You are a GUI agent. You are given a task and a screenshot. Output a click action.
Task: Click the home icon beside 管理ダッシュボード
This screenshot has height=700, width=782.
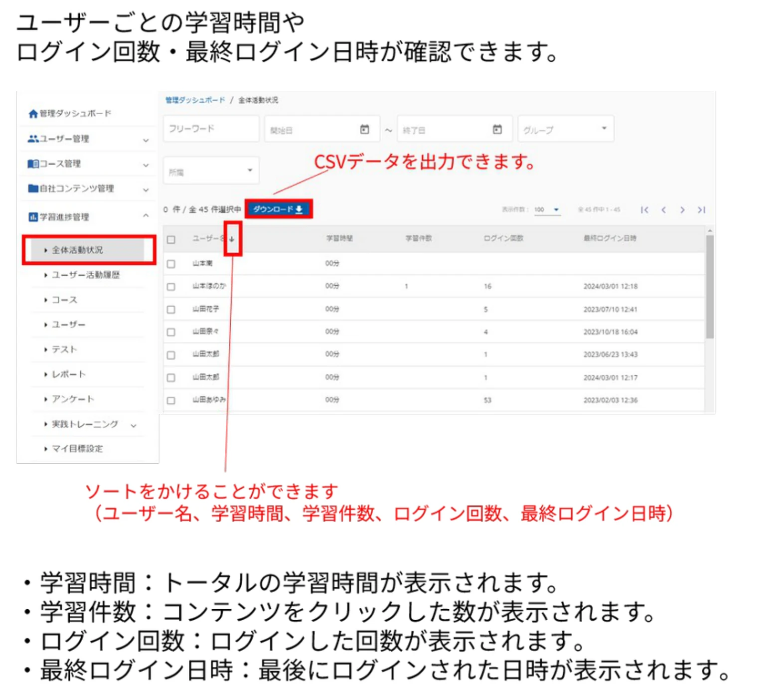click(x=33, y=114)
